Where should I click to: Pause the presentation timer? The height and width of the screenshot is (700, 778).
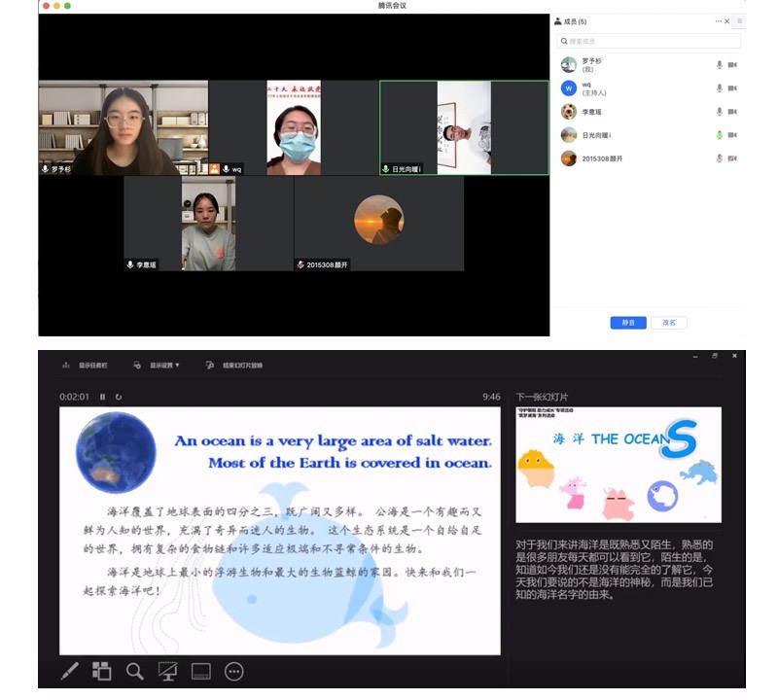(102, 397)
